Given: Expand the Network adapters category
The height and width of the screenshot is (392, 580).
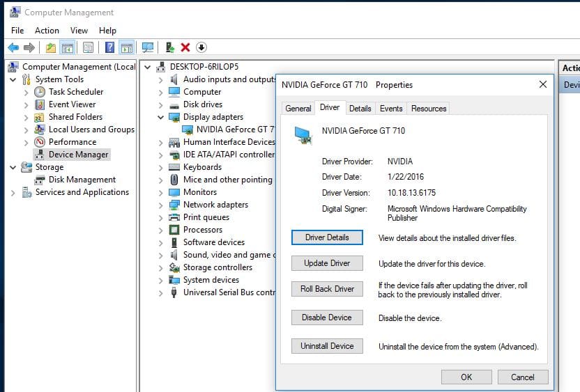Looking at the screenshot, I should (160, 205).
